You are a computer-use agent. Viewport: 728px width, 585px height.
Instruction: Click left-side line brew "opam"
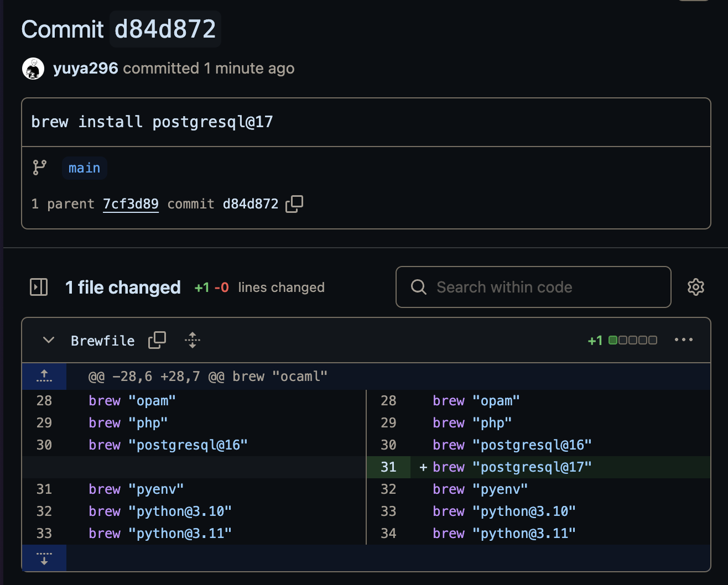pyautogui.click(x=132, y=401)
